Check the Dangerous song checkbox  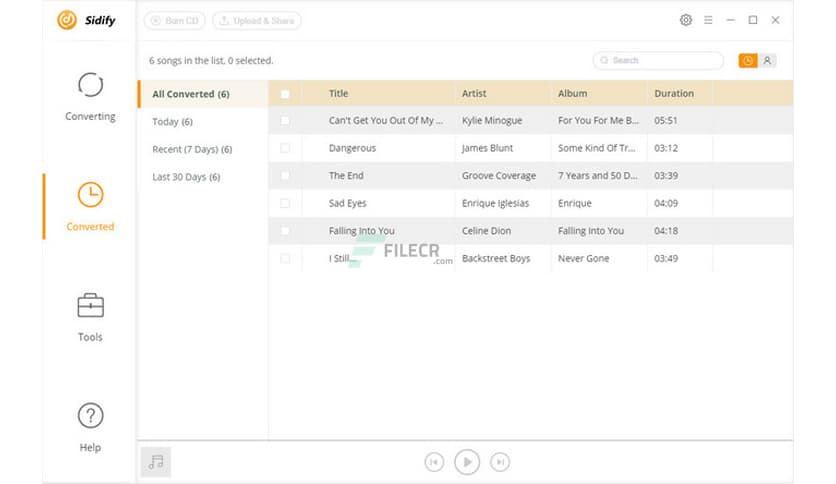click(285, 148)
